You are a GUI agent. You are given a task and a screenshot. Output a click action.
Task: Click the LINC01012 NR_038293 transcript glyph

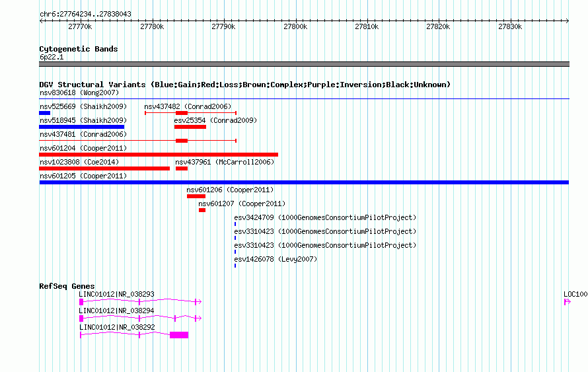click(x=141, y=301)
